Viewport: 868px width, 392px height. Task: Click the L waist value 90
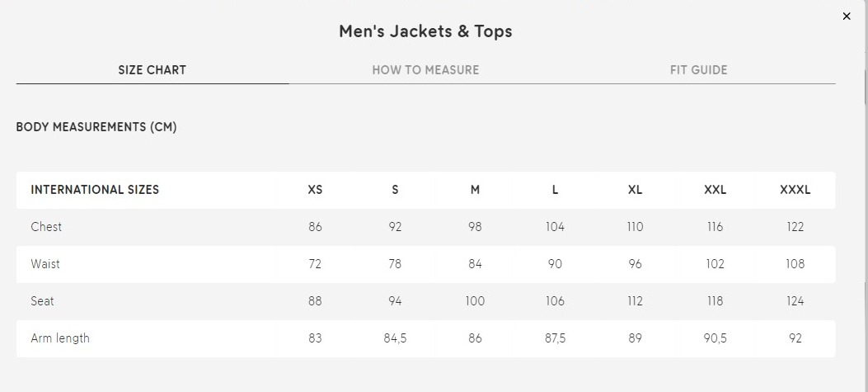[555, 264]
